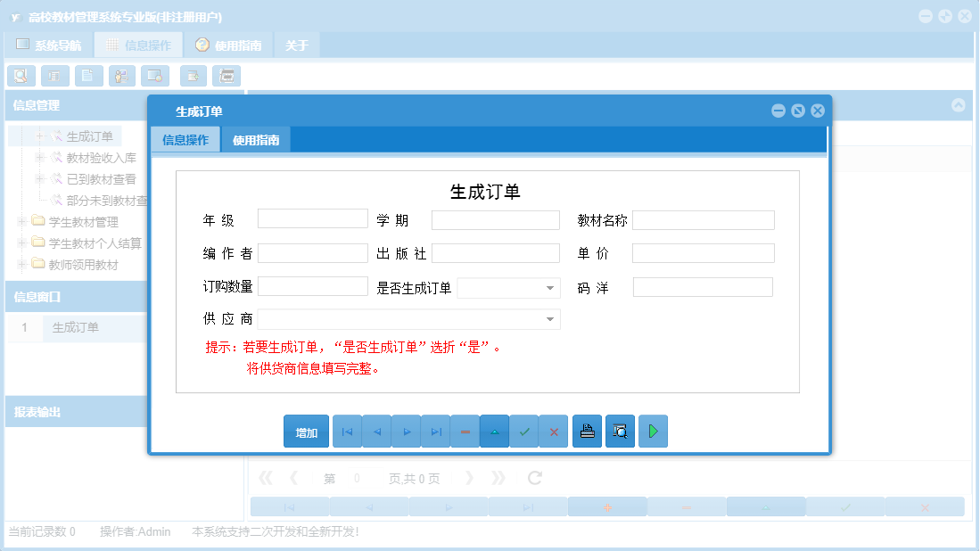Click the green checkmark confirm button
Image resolution: width=980 pixels, height=551 pixels.
(524, 431)
